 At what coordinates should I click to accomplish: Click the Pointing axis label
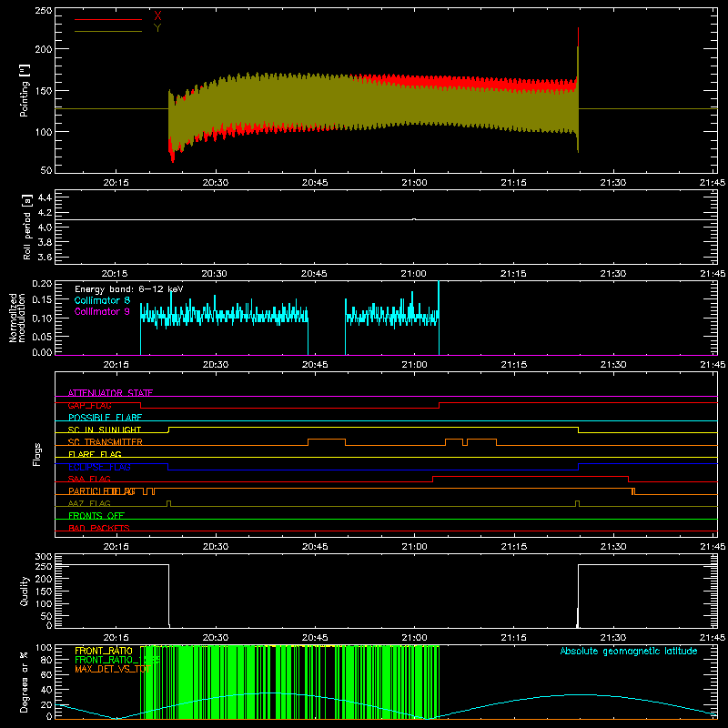[25, 90]
